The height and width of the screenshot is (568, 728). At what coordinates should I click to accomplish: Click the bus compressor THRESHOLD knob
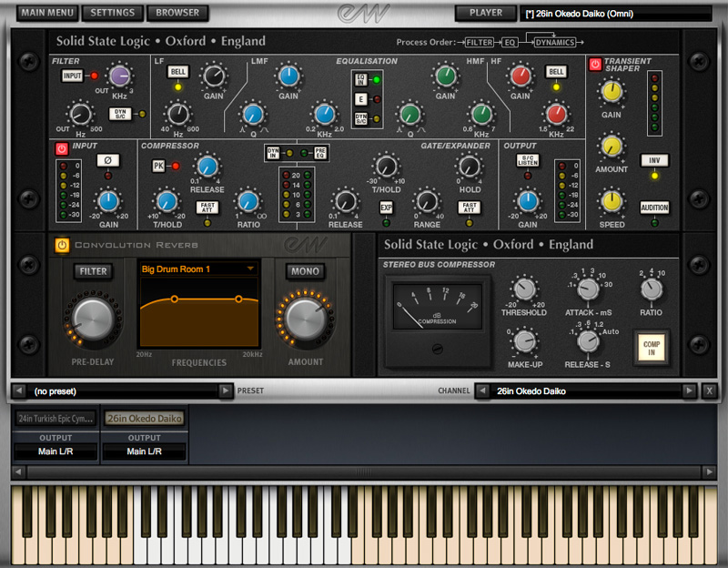click(x=524, y=289)
